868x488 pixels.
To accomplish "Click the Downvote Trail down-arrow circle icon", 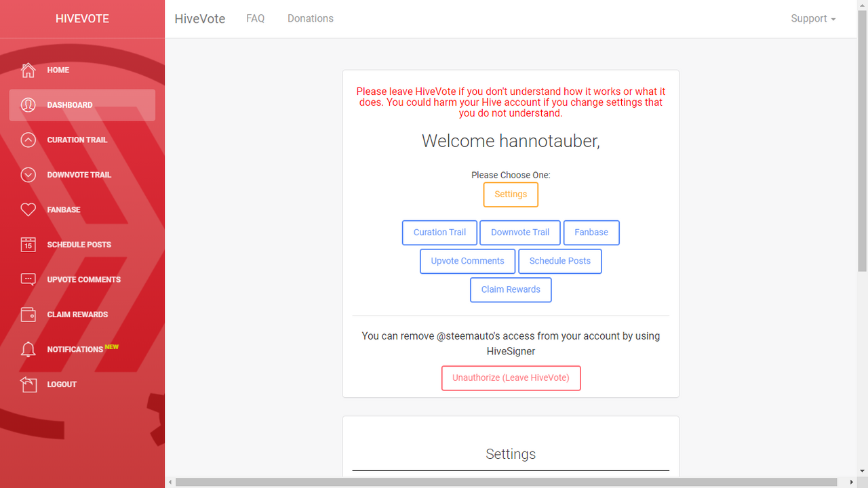I will pos(28,175).
